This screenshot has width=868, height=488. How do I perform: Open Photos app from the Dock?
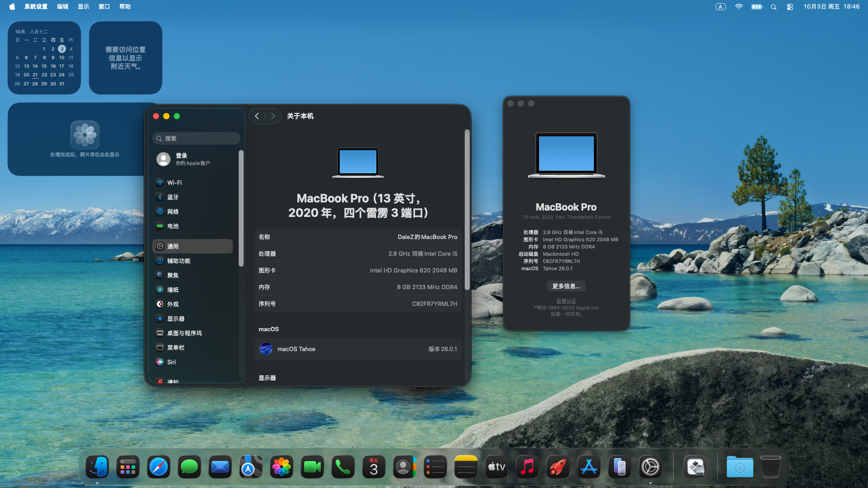tap(281, 467)
